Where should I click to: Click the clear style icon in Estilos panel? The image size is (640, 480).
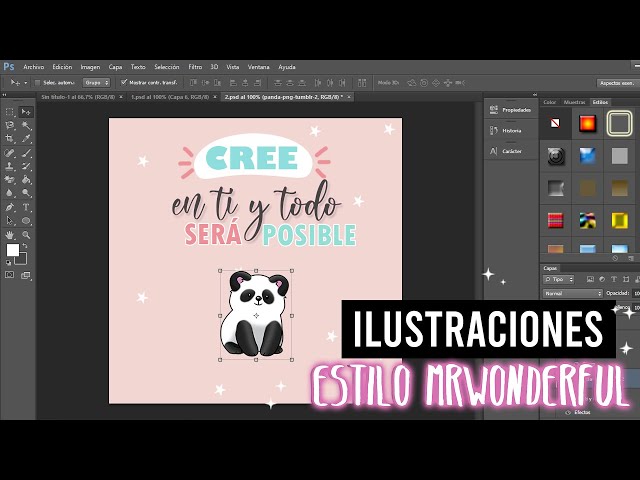(x=615, y=258)
